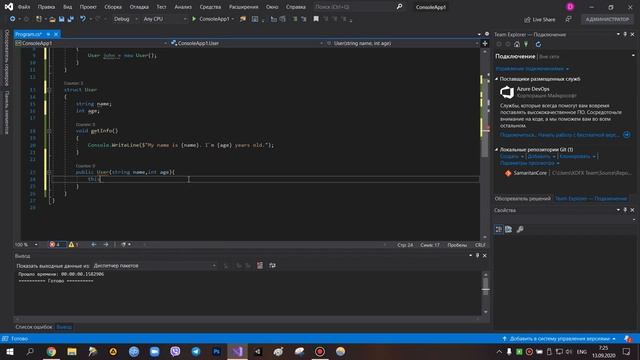Clear all output in Output panel
640x360 pixels.
tap(260, 266)
